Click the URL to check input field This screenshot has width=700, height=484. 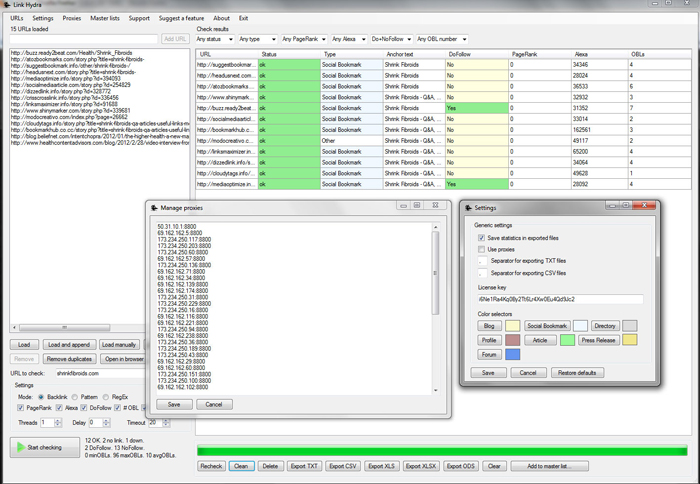click(x=100, y=373)
